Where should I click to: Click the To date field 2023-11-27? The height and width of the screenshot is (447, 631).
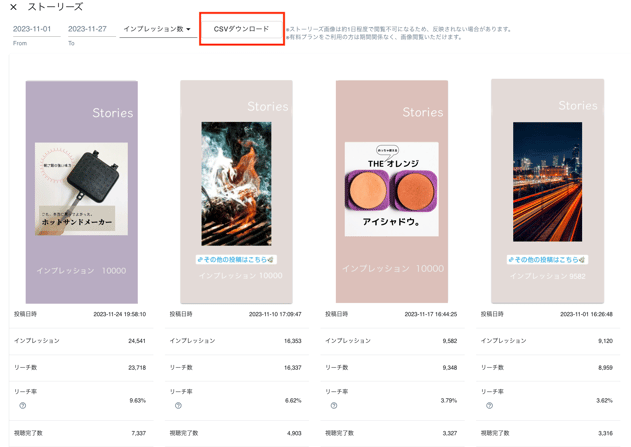pos(88,30)
